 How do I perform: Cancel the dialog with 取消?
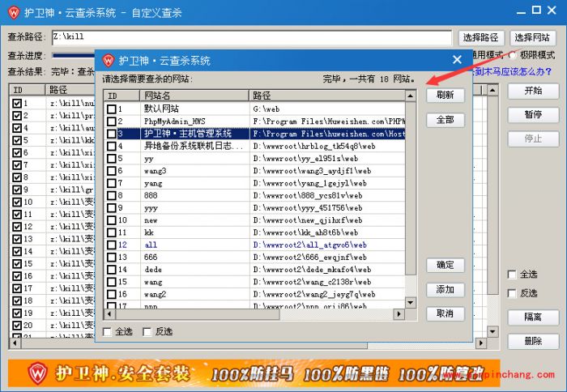[x=445, y=313]
